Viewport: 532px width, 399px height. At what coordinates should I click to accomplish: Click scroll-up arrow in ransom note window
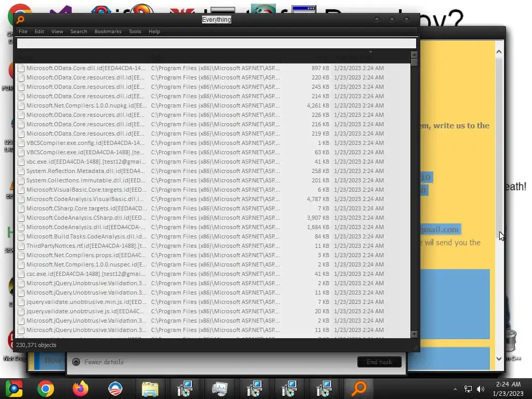point(499,52)
